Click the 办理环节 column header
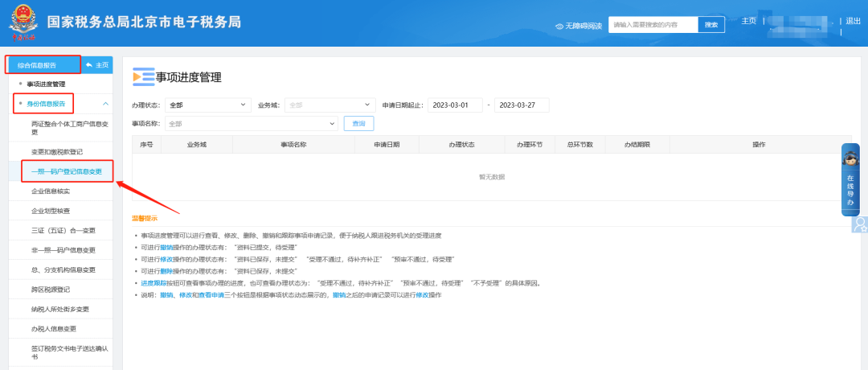Viewport: 868px width, 370px height. (x=529, y=145)
